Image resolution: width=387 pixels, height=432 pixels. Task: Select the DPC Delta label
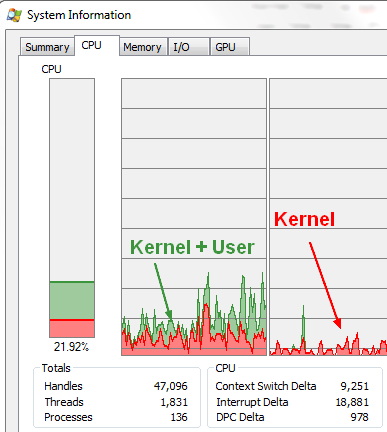240,417
